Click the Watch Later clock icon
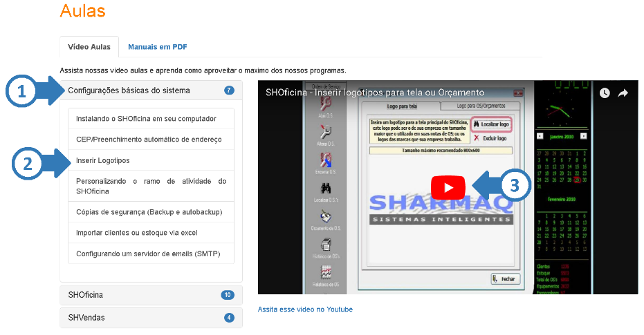The image size is (644, 335). [x=605, y=93]
